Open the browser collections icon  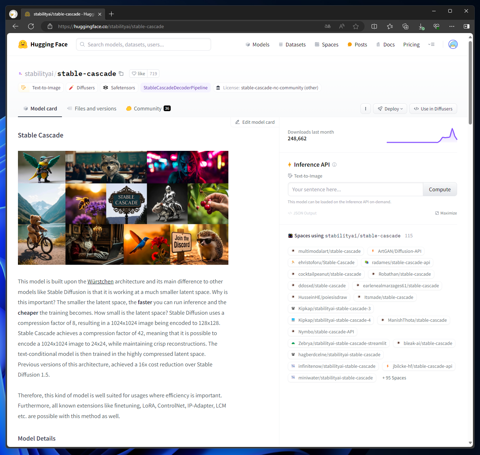(x=405, y=26)
